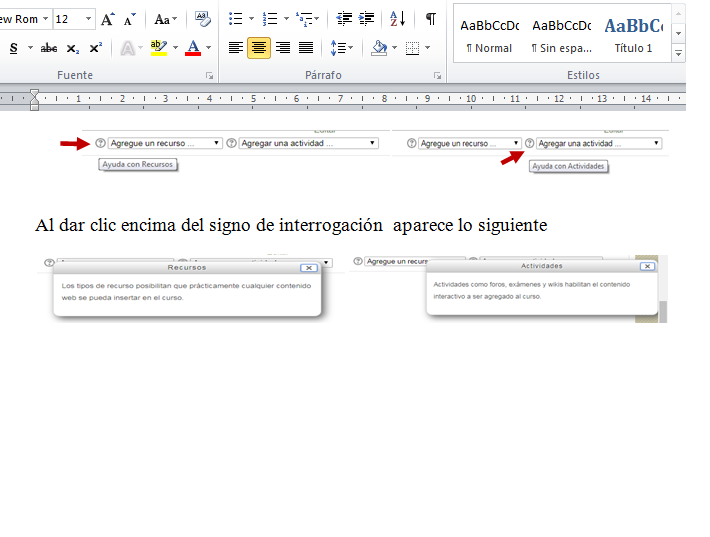
Task: Click the bulleted list icon
Action: coord(235,19)
